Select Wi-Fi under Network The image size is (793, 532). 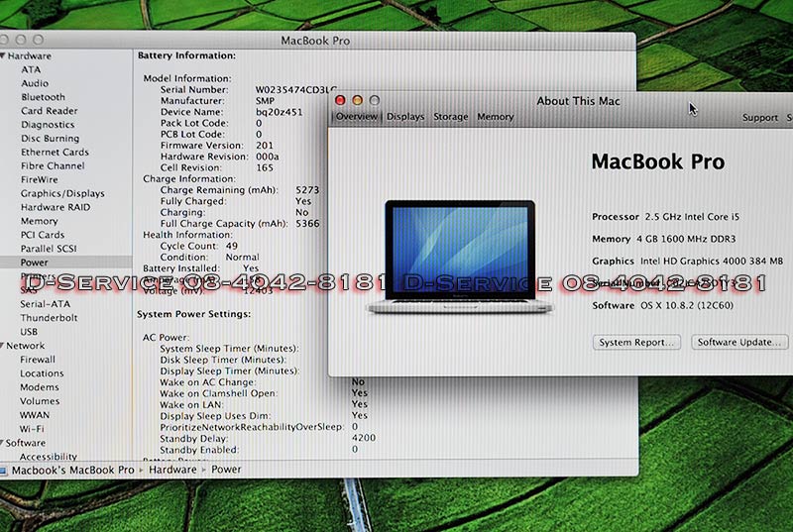pos(32,428)
